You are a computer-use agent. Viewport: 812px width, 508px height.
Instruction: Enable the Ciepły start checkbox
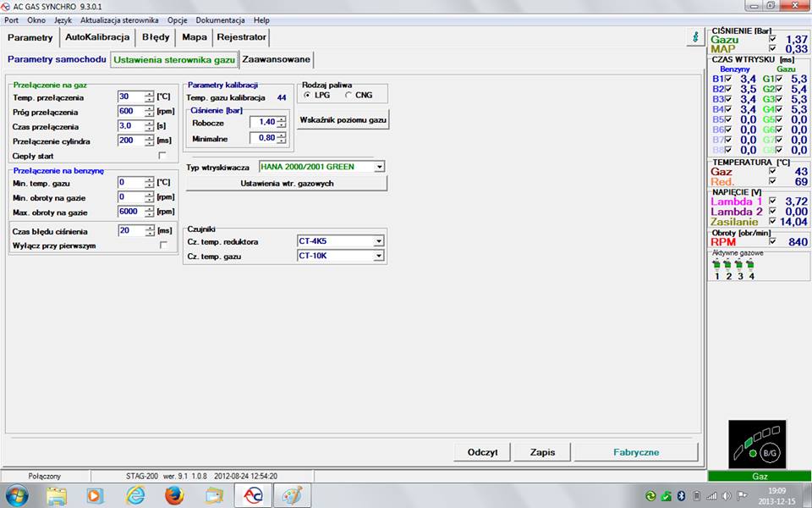click(162, 156)
